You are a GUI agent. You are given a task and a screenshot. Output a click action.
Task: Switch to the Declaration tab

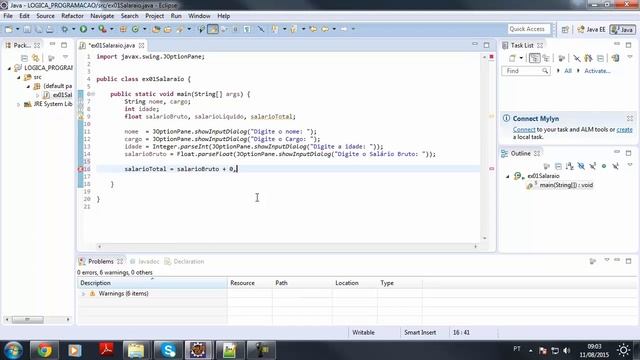[x=184, y=261]
